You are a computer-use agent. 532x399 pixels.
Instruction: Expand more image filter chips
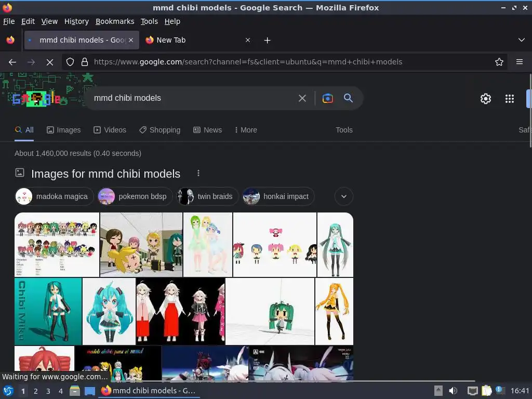344,196
